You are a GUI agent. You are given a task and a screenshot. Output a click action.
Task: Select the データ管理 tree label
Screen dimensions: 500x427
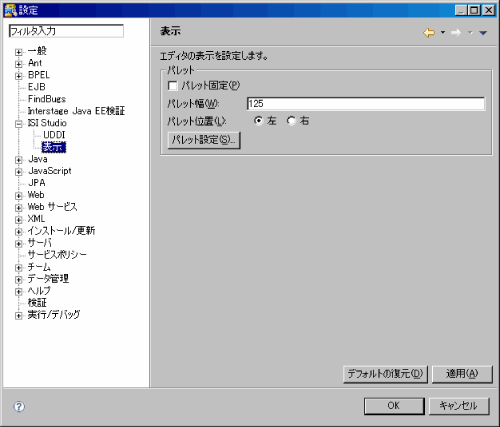click(48, 279)
